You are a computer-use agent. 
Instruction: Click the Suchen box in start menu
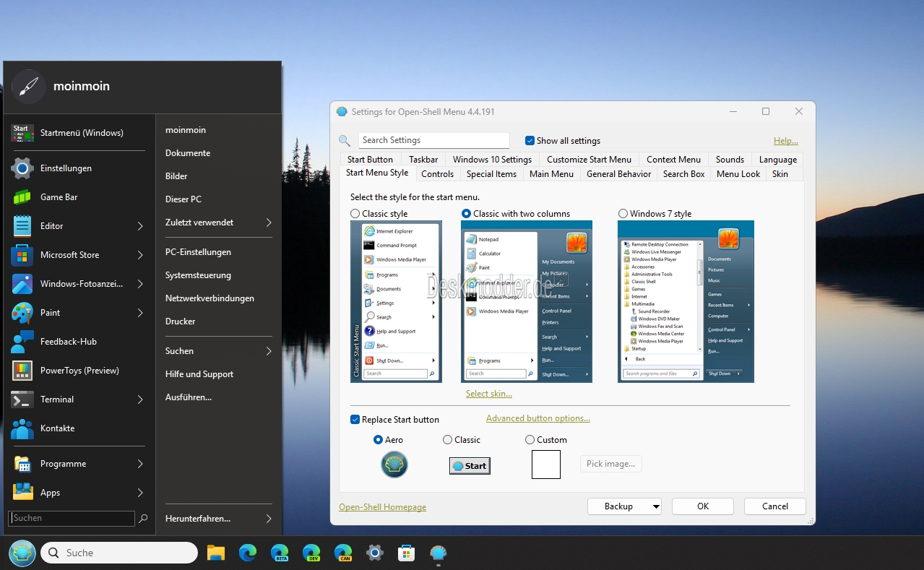tap(72, 519)
